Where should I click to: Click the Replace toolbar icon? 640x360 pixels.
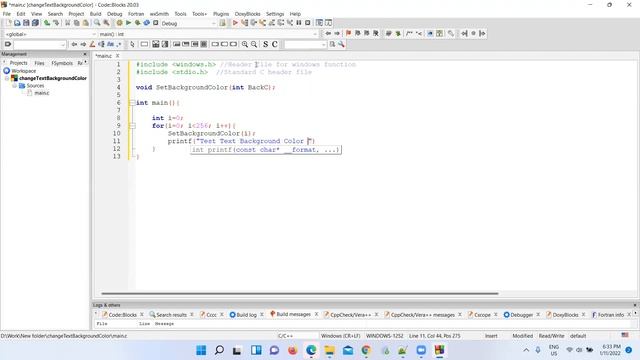click(106, 23)
